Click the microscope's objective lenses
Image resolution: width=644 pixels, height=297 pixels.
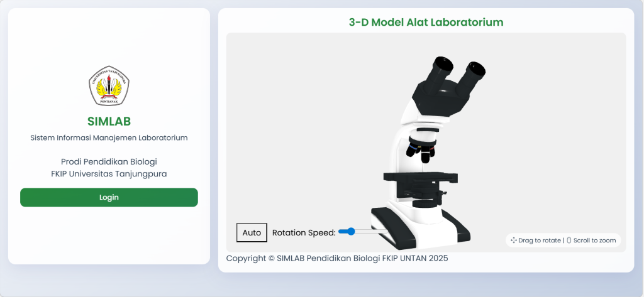[421, 149]
